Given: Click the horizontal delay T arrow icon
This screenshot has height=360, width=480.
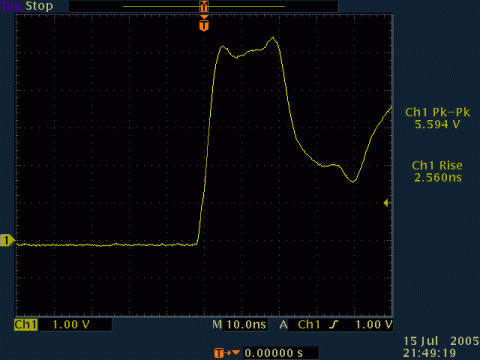Looking at the screenshot, I should [227, 353].
